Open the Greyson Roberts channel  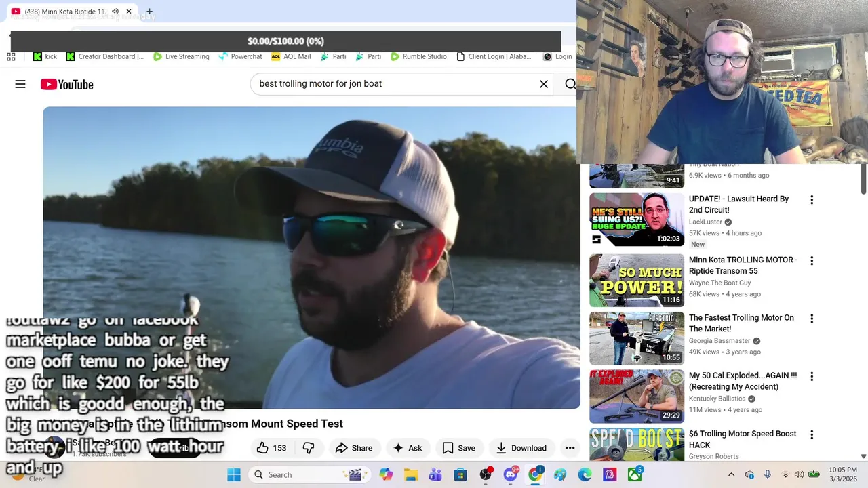pos(715,456)
